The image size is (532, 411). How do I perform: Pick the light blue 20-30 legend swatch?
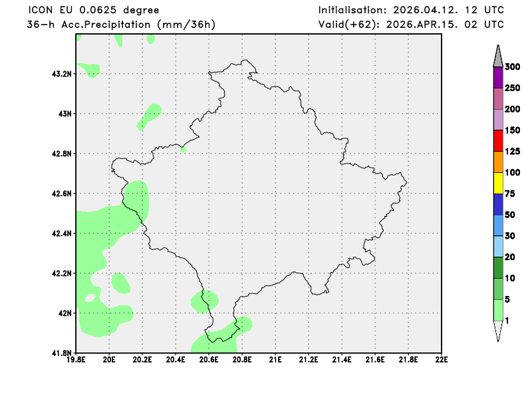(497, 246)
